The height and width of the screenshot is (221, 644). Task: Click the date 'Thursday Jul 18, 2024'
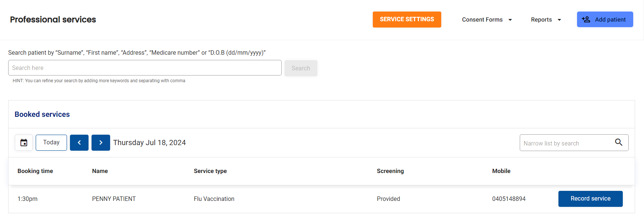coord(149,142)
